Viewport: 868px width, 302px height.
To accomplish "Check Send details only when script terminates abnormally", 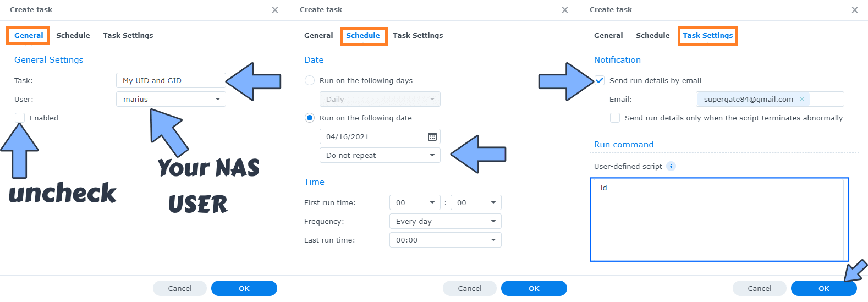I will pyautogui.click(x=615, y=118).
